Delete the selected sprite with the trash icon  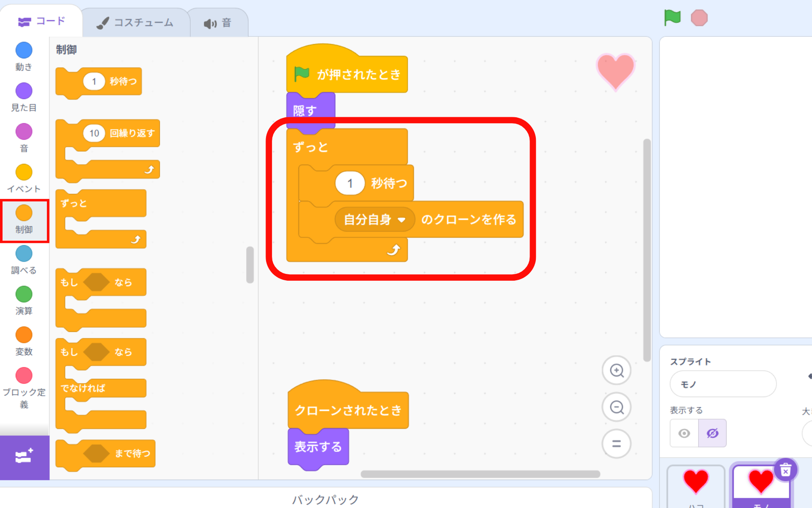click(785, 470)
